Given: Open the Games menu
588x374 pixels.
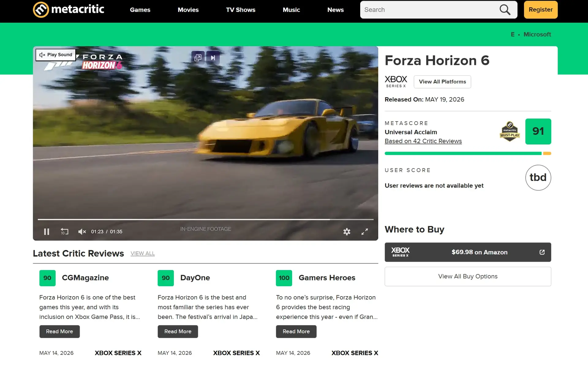Looking at the screenshot, I should coord(140,10).
